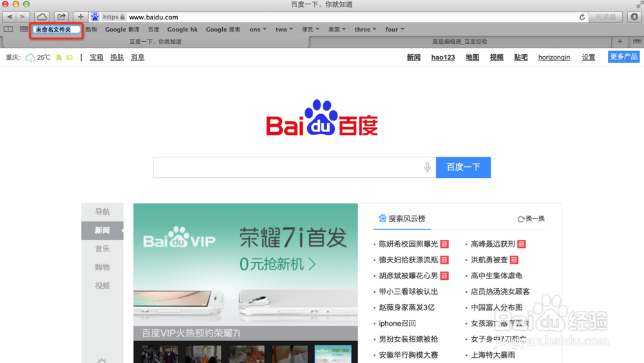
Task: Show bookmarks sidebar book icon
Action: 8,29
